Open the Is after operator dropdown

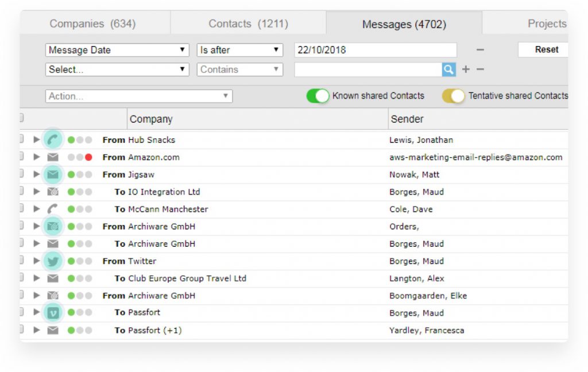pyautogui.click(x=239, y=50)
